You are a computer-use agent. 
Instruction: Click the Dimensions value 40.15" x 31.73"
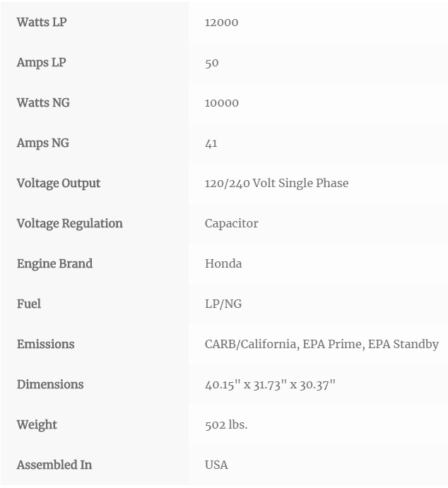pyautogui.click(x=243, y=385)
